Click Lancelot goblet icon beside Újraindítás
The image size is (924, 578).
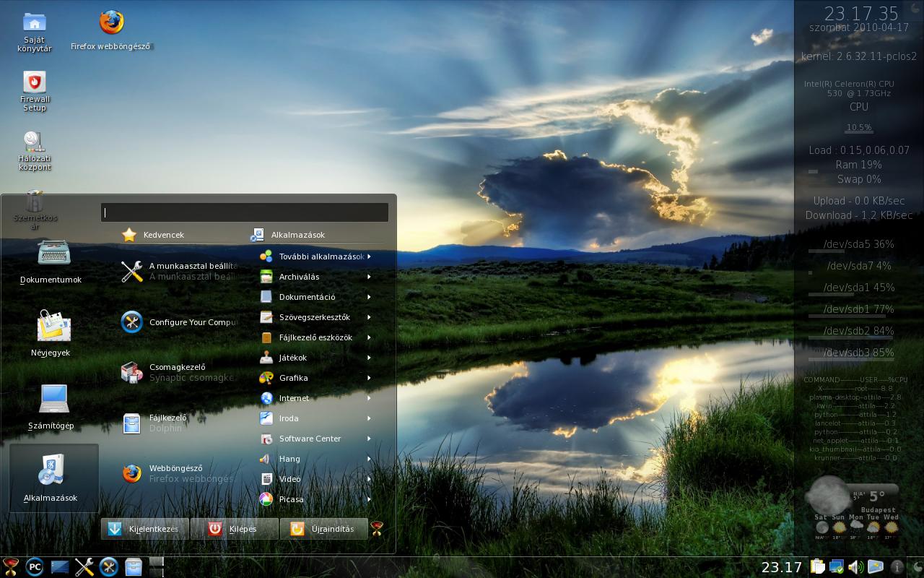[x=377, y=529]
